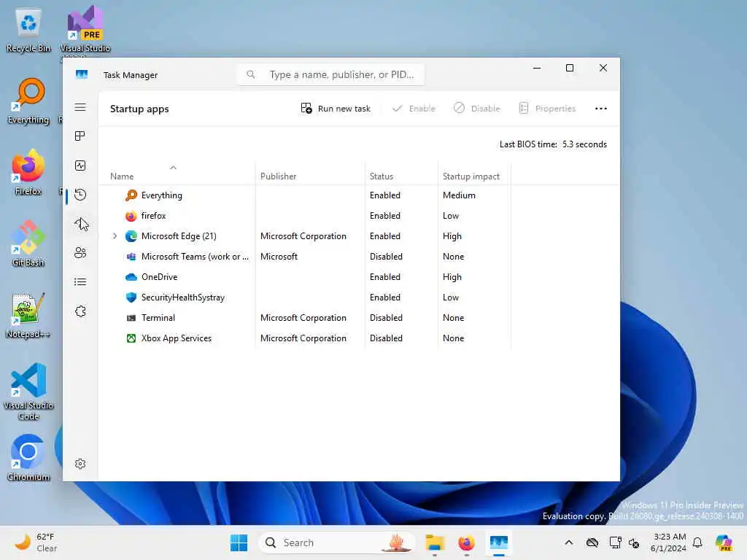The image size is (747, 560).
Task: Click the Everything app icon in list
Action: click(131, 195)
